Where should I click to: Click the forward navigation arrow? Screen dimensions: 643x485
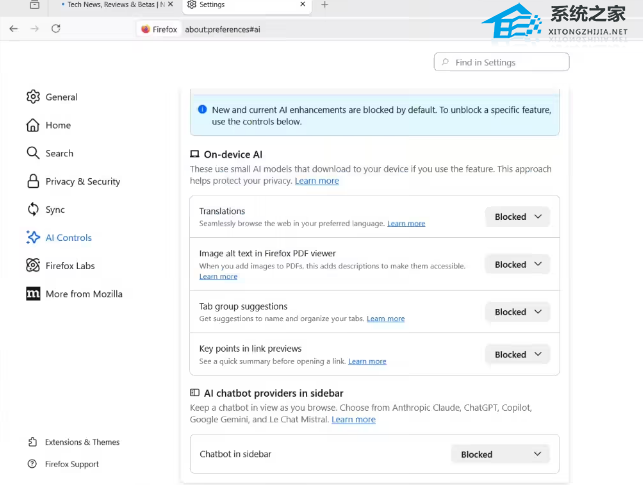35,29
